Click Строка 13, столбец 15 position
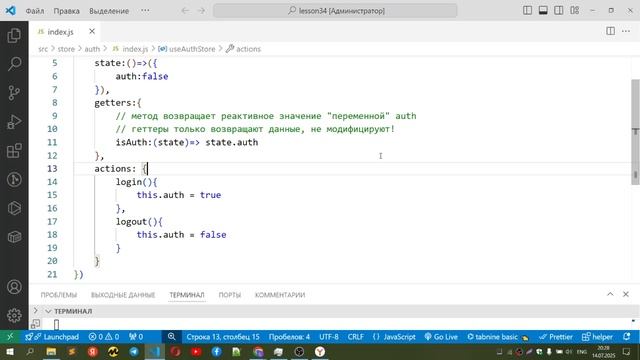This screenshot has height=360, width=640. point(223,337)
